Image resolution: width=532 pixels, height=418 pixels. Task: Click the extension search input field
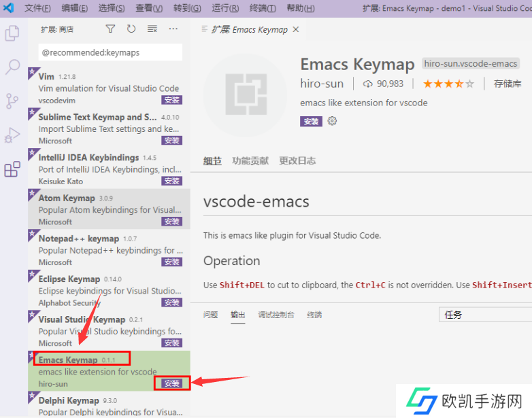[110, 52]
